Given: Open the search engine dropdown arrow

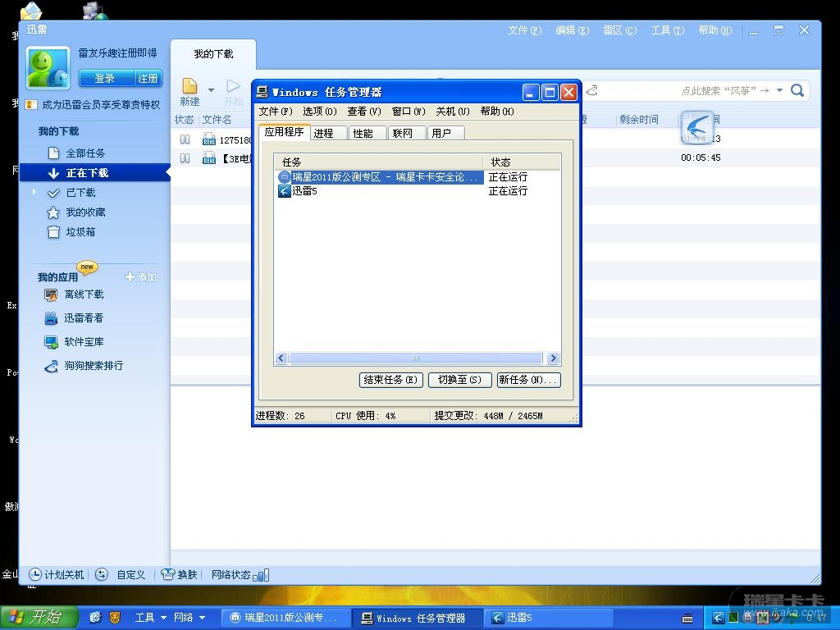Looking at the screenshot, I should coord(779,90).
